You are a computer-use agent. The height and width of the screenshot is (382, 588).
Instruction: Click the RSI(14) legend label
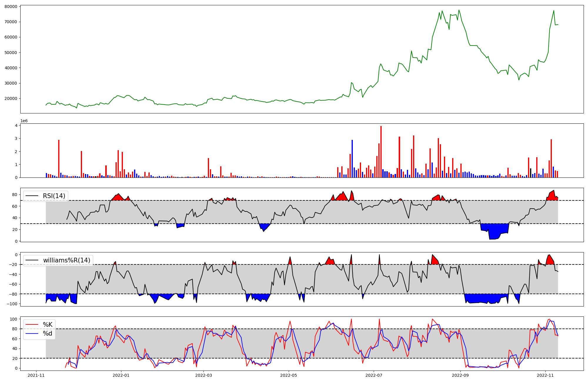pyautogui.click(x=54, y=196)
